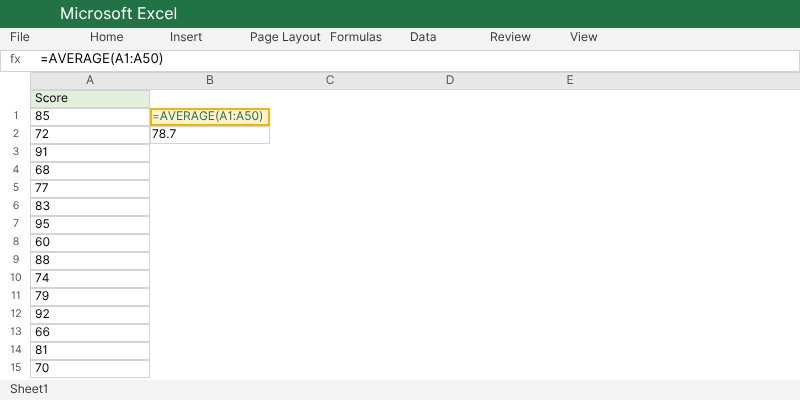Select row header 1

[x=15, y=116]
